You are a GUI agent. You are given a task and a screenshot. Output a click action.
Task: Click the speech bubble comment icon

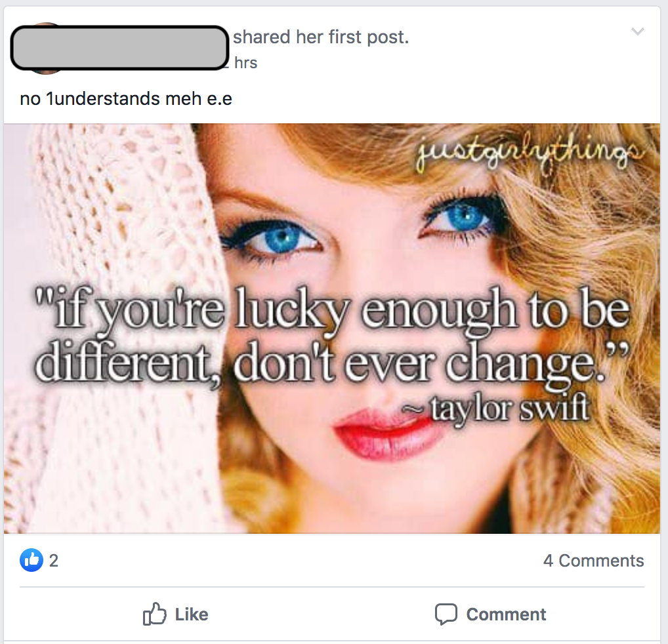pos(446,614)
